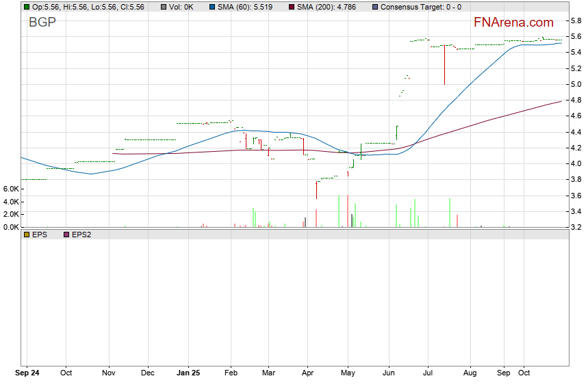
Task: Select the dark red SMA (200) swatch
Action: pos(291,7)
